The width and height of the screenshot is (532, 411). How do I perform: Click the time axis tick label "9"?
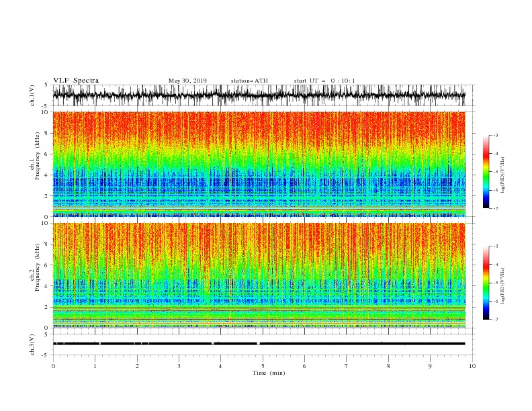[x=430, y=366]
